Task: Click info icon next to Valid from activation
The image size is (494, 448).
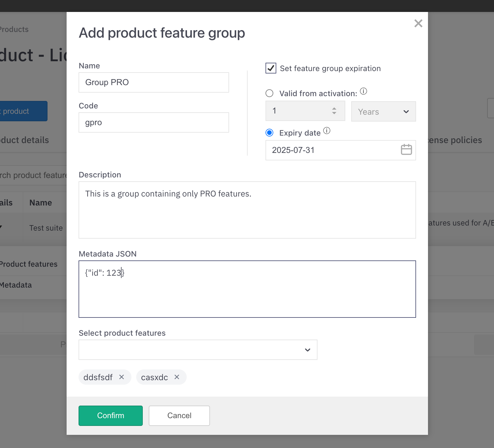Action: click(363, 91)
